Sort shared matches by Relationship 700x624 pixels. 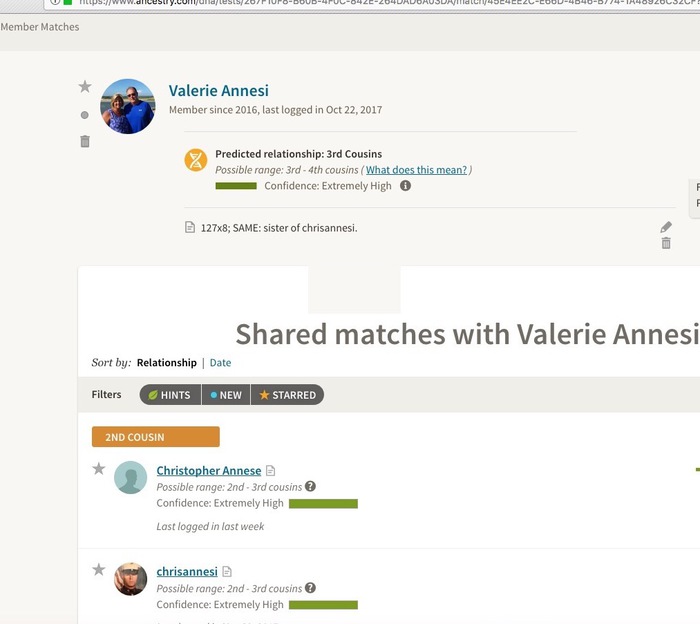(166, 363)
